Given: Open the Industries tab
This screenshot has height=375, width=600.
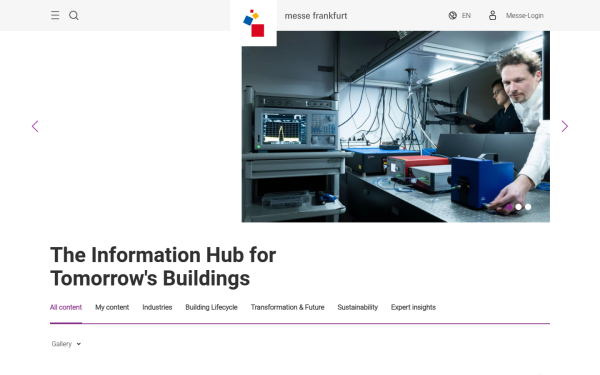Looking at the screenshot, I should (x=157, y=307).
